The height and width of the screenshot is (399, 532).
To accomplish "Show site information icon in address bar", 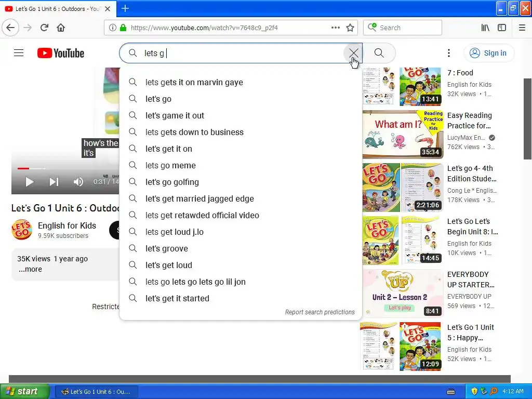I will 112,28.
